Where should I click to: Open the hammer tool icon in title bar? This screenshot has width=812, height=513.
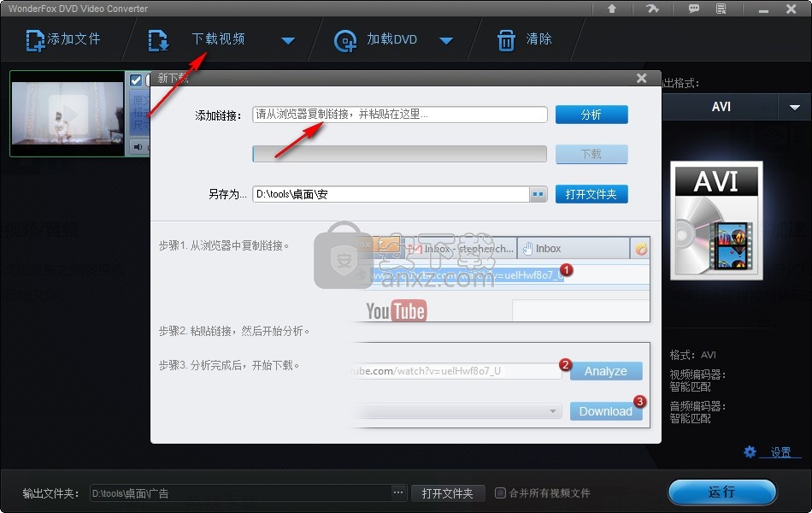(x=652, y=9)
